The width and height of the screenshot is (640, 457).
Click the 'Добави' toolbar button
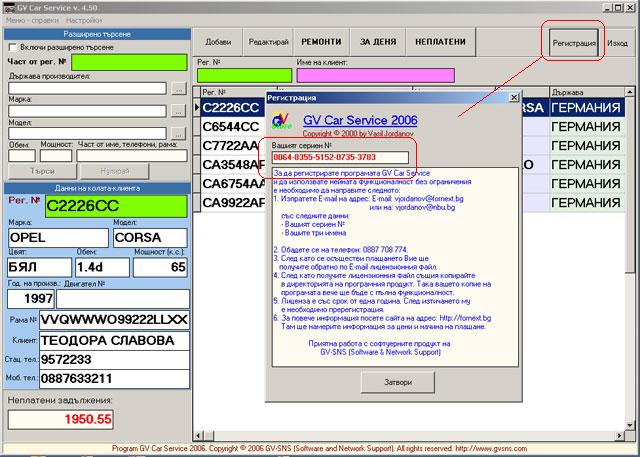coord(218,42)
